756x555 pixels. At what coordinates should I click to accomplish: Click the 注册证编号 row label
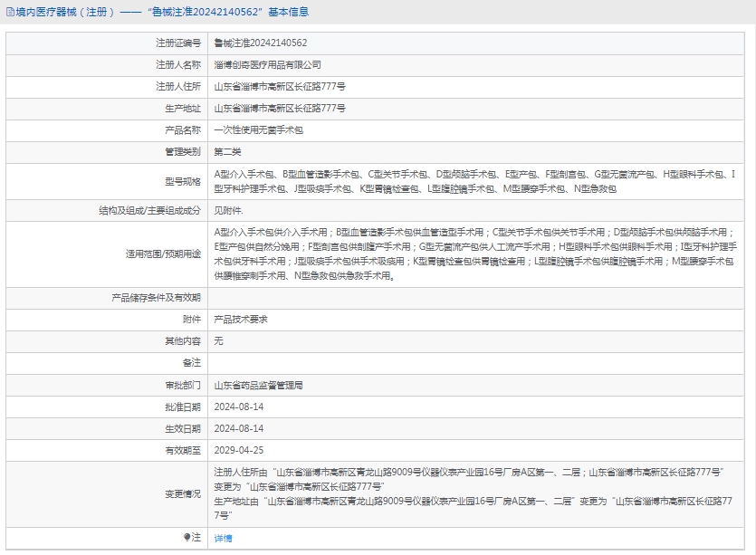tap(177, 43)
